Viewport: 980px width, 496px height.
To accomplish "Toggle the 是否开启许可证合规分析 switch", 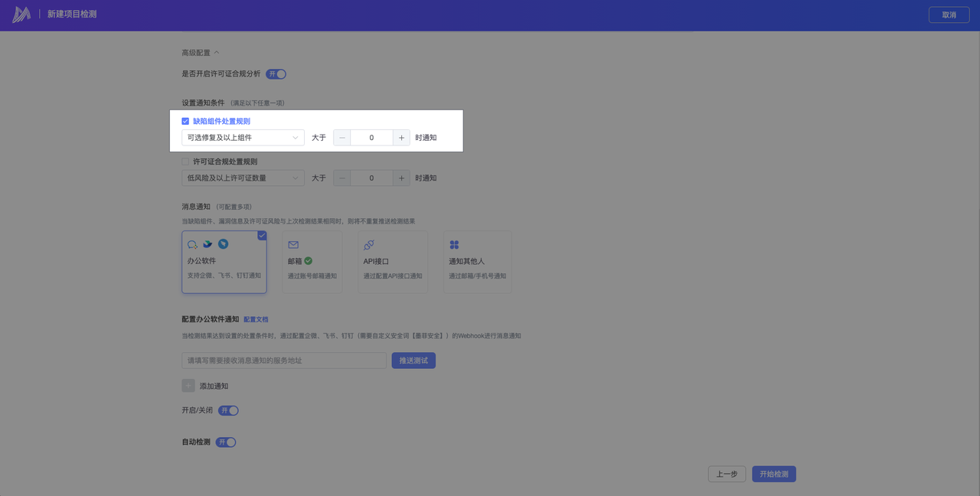I will tap(276, 74).
